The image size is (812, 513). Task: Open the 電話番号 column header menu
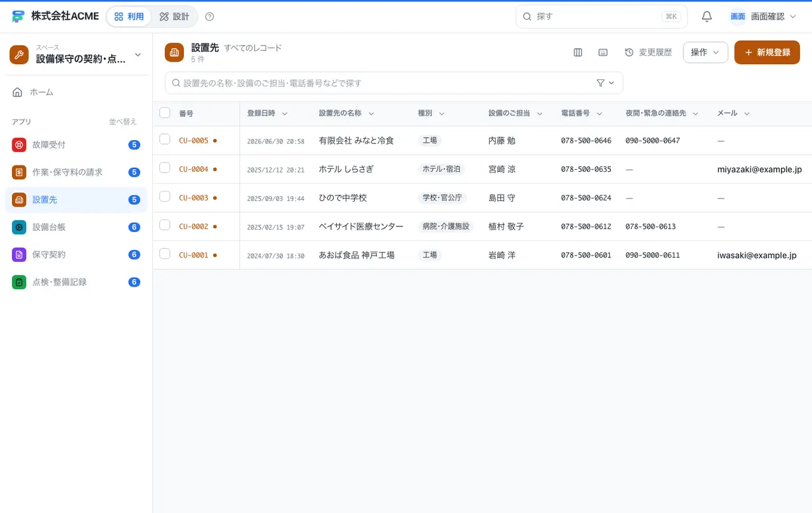[x=599, y=114]
